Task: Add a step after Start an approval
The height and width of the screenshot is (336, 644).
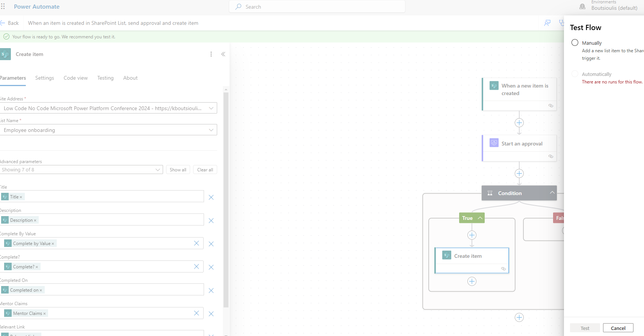Action: click(519, 174)
